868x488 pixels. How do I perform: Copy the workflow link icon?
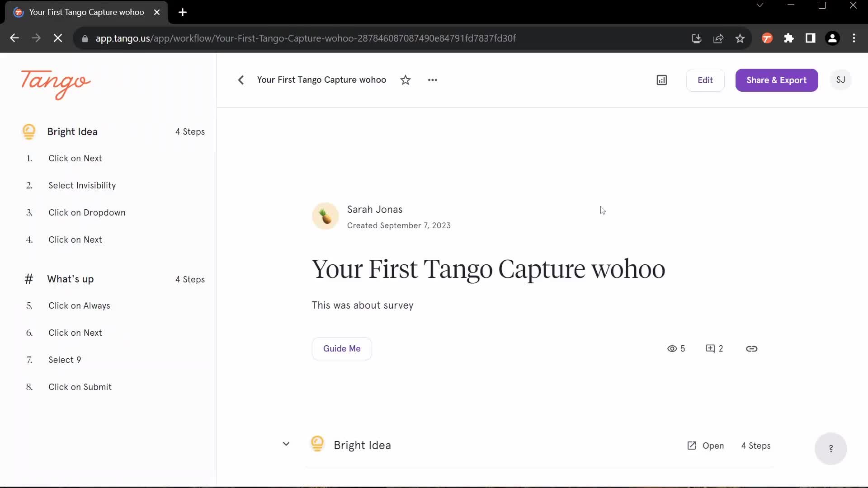(752, 348)
